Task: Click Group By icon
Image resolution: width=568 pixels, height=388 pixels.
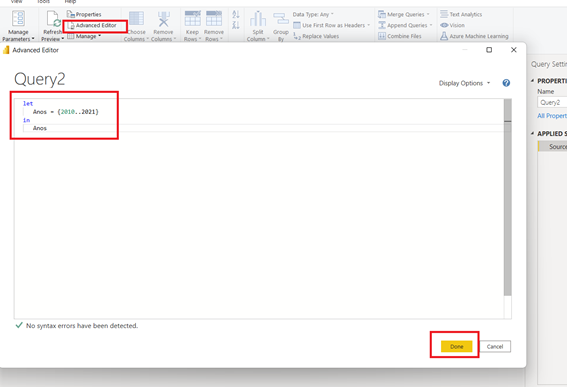Action: pyautogui.click(x=281, y=19)
